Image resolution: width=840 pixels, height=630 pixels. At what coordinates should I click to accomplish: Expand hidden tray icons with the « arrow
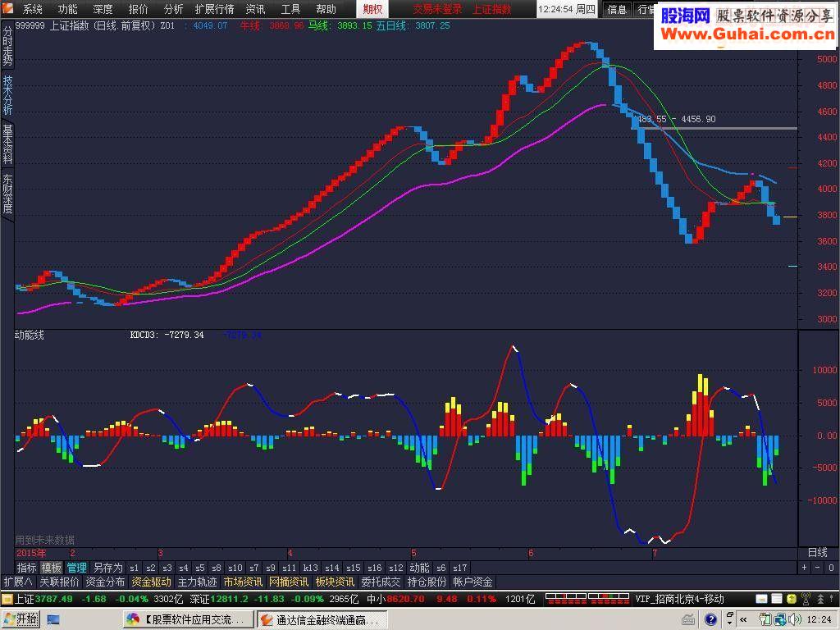pyautogui.click(x=743, y=619)
